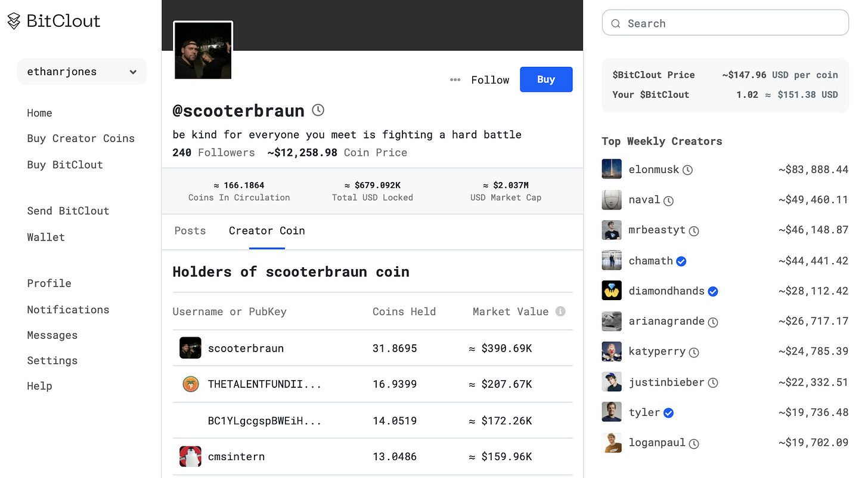Click the cmsintern penguin avatar
This screenshot has height=478, width=868.
pos(190,457)
